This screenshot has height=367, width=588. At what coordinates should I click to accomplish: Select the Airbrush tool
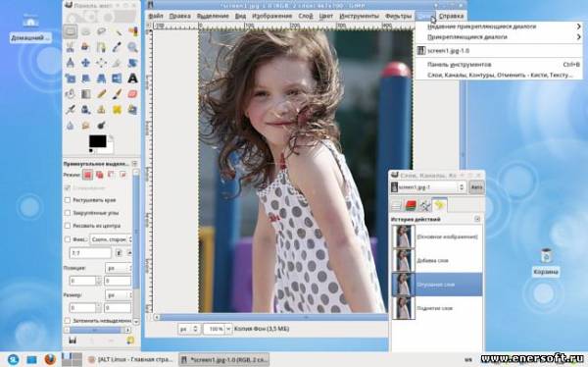coord(71,110)
